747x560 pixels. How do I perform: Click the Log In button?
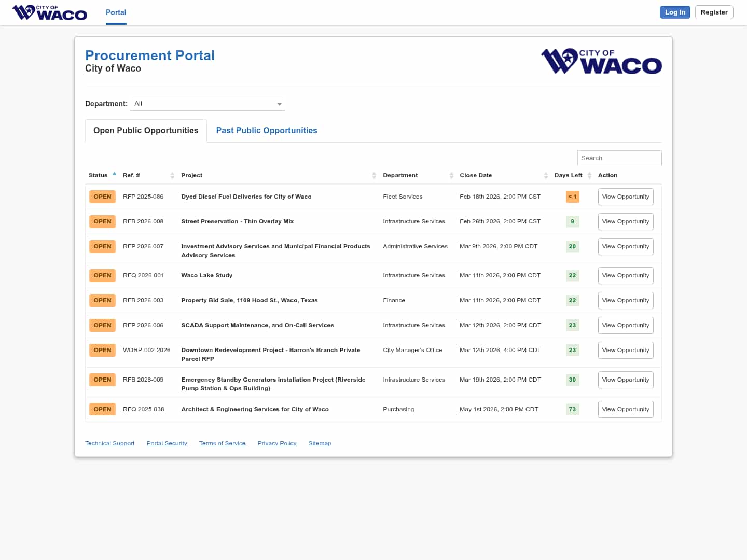[675, 12]
